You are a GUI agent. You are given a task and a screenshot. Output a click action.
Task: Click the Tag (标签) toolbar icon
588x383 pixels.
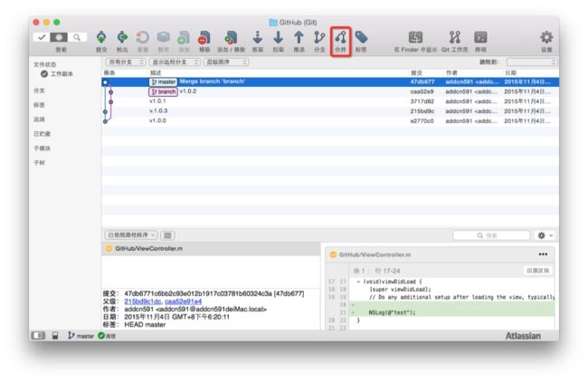pos(361,37)
